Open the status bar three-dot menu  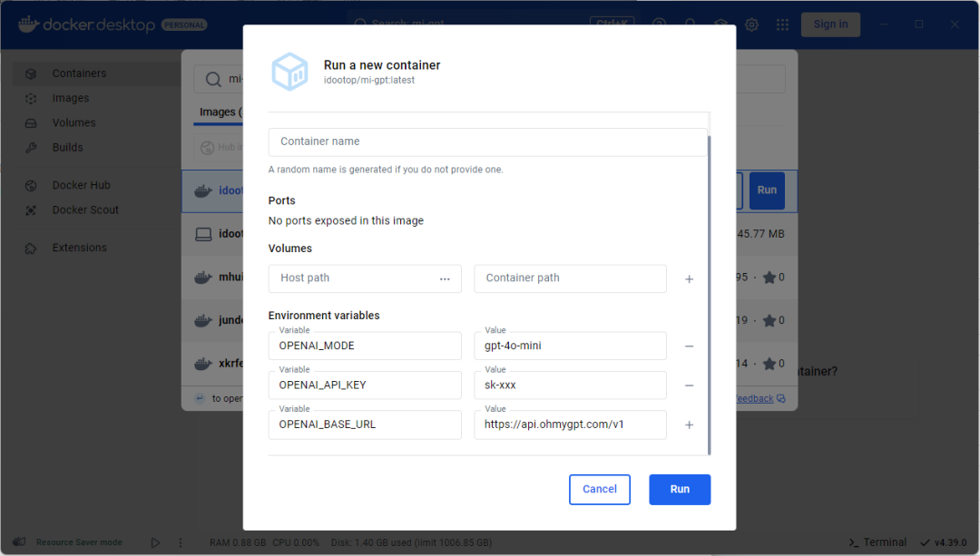pyautogui.click(x=181, y=543)
